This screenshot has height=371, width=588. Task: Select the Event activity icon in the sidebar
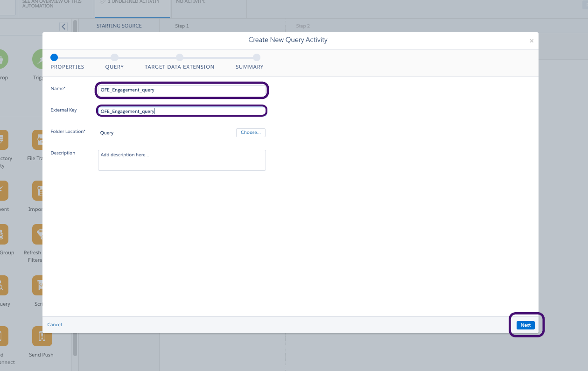(4, 190)
